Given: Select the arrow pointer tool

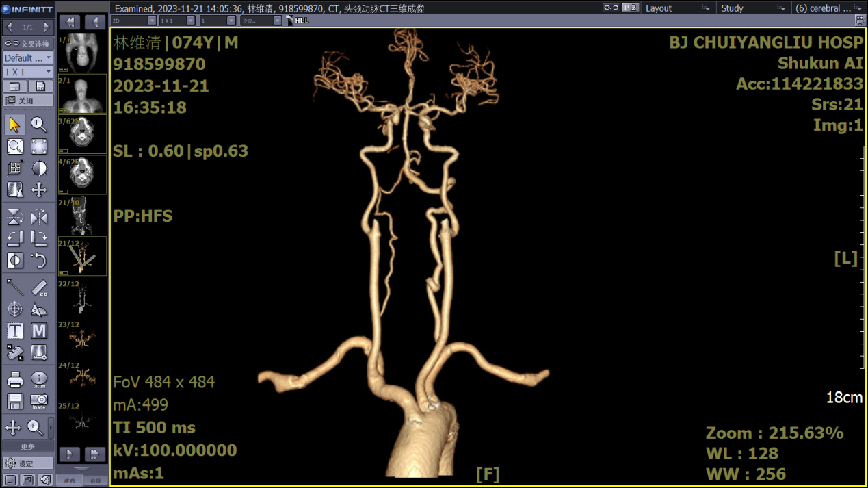Looking at the screenshot, I should point(14,125).
